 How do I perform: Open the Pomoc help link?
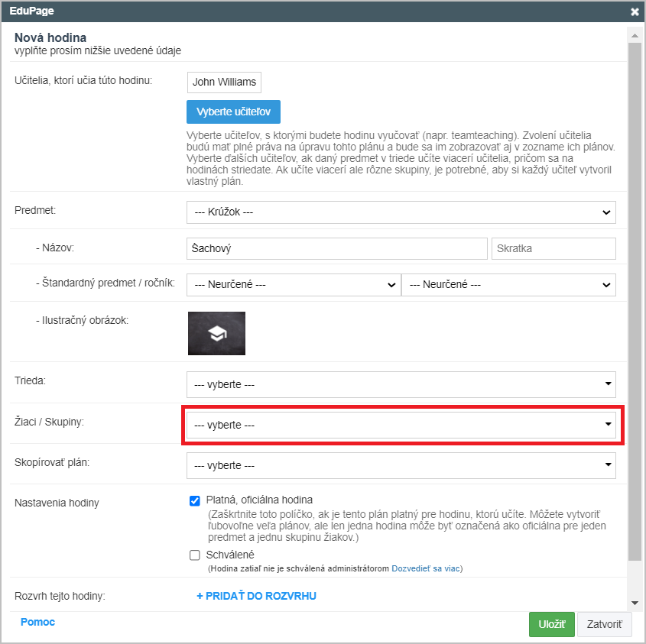(37, 622)
